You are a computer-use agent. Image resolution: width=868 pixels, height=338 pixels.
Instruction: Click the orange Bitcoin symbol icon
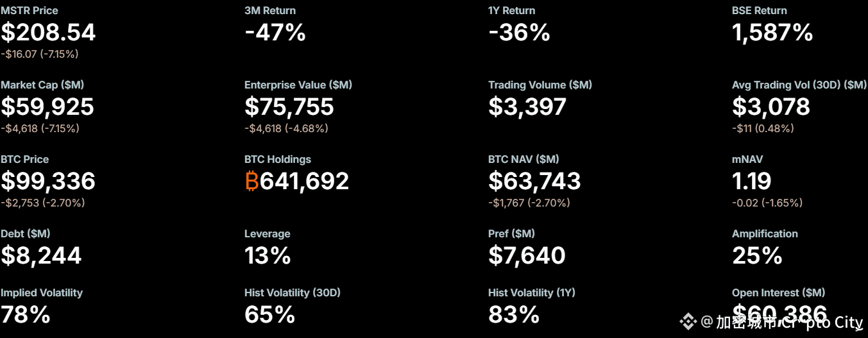(251, 182)
